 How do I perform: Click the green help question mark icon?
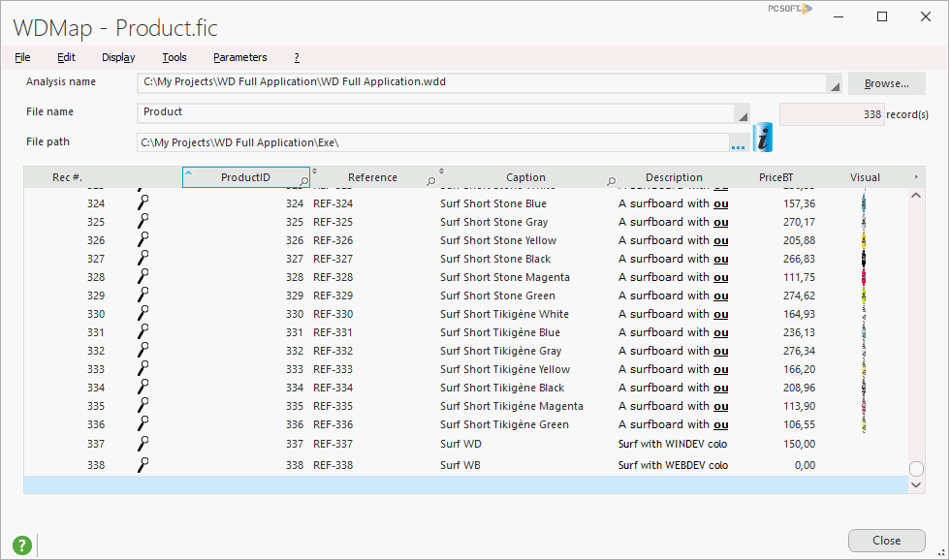tap(22, 544)
